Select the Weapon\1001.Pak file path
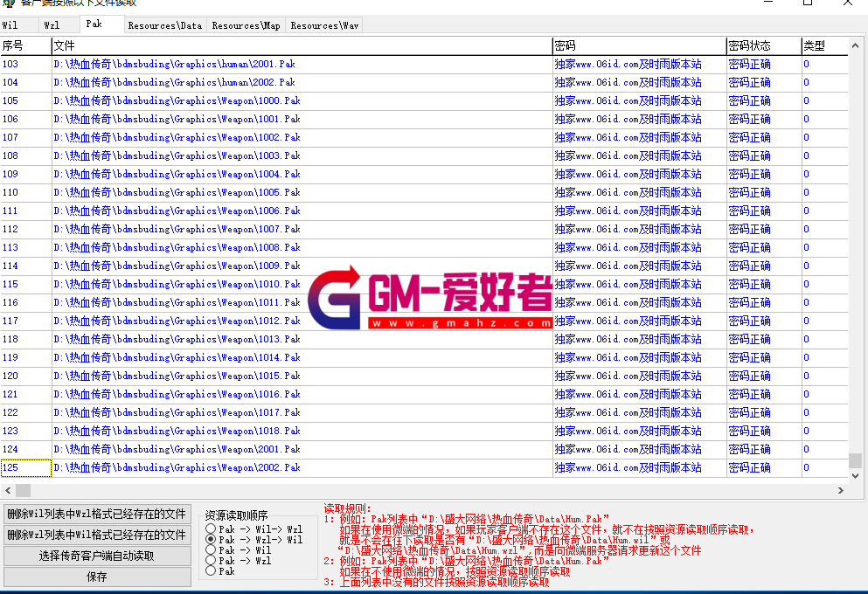The width and height of the screenshot is (868, 594). click(x=177, y=119)
